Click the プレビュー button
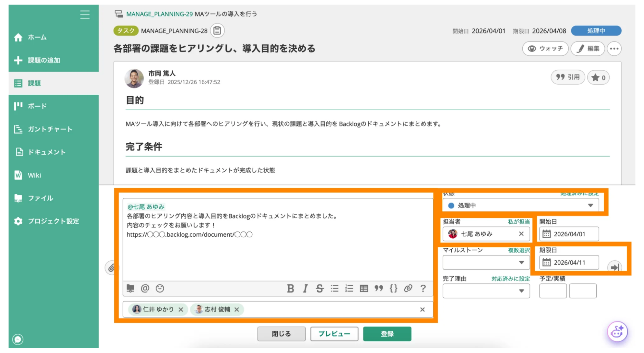Image resolution: width=644 pixels, height=353 pixels. [334, 334]
